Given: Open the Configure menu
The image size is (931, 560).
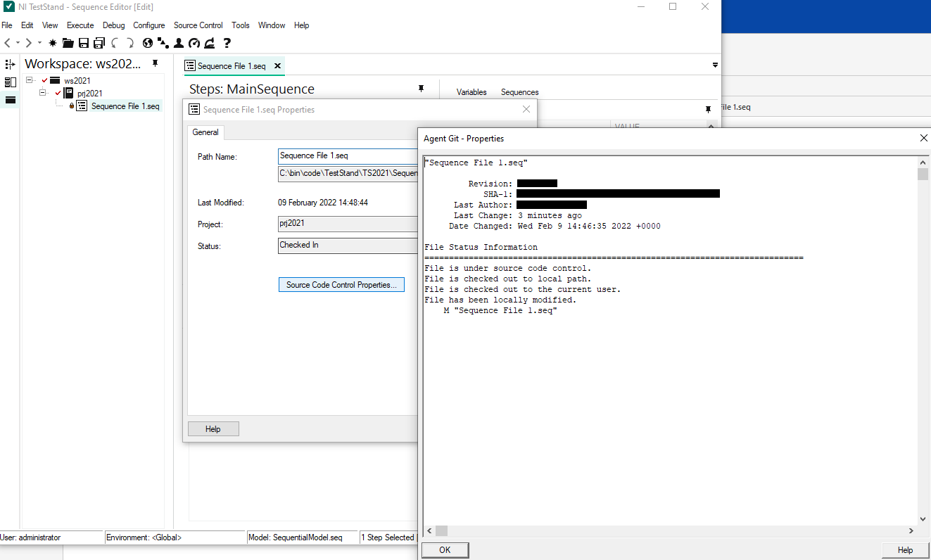Looking at the screenshot, I should pos(149,25).
